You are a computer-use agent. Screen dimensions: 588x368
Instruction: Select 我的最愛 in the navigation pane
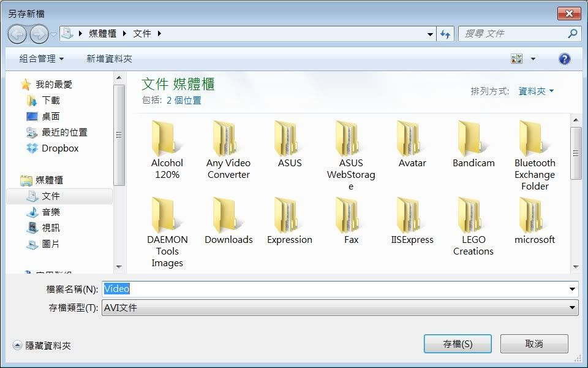coord(46,85)
